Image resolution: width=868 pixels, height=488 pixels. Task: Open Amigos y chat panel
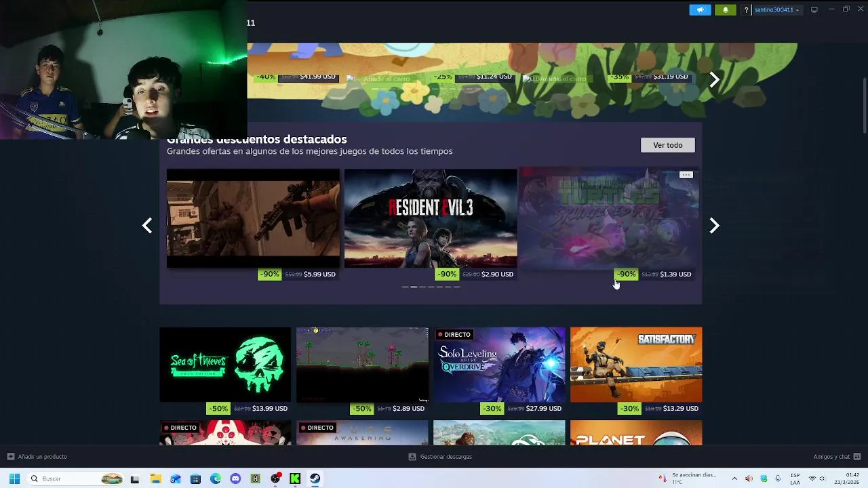tap(831, 457)
